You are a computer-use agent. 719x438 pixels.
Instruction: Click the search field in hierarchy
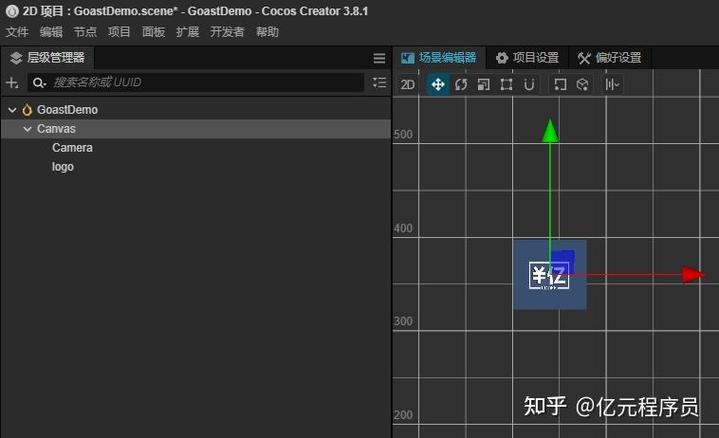196,83
